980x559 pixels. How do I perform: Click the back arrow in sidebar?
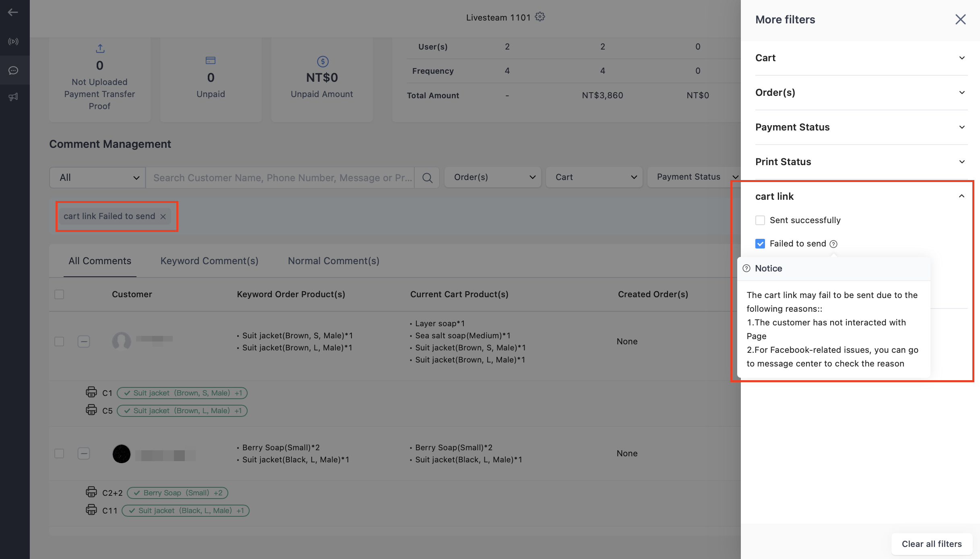(x=13, y=12)
